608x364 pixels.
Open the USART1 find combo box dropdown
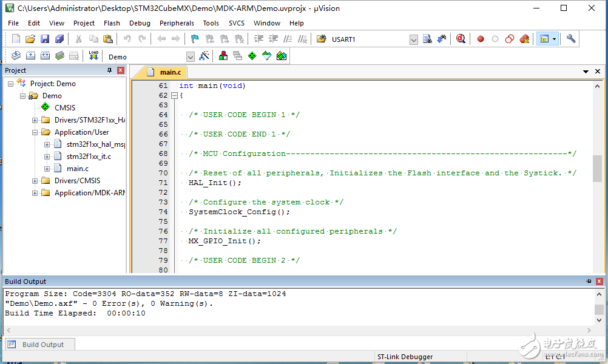pyautogui.click(x=414, y=39)
